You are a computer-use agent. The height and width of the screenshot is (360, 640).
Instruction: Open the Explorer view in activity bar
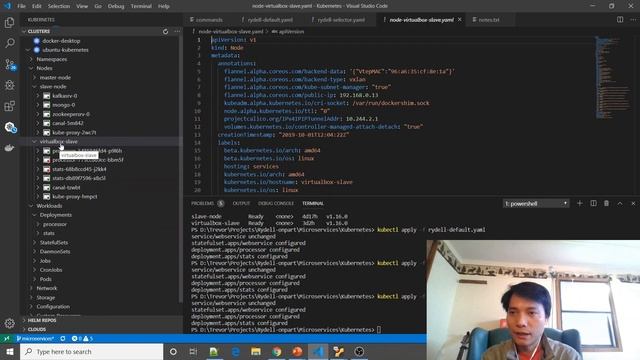pos(9,22)
